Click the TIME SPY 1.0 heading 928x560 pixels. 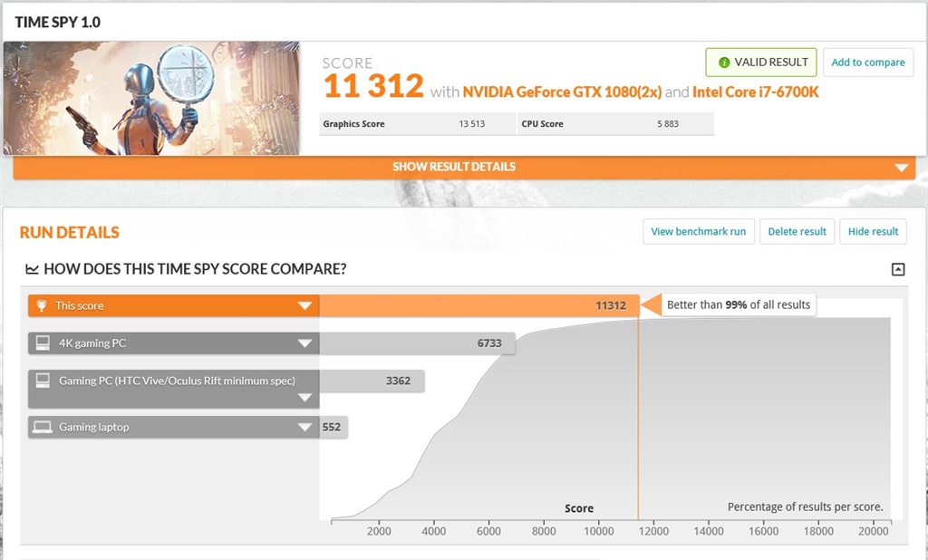57,23
